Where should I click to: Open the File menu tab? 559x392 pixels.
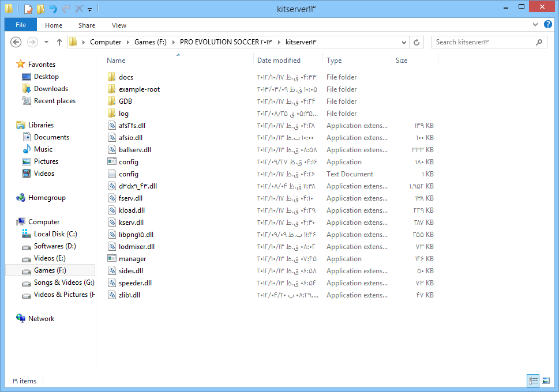[x=21, y=25]
